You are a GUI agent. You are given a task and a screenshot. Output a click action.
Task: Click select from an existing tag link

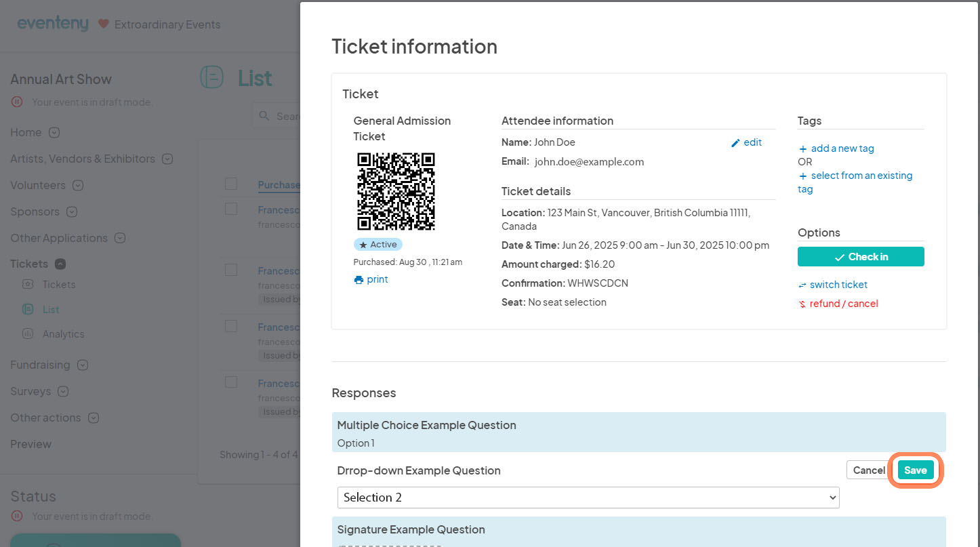tap(861, 176)
